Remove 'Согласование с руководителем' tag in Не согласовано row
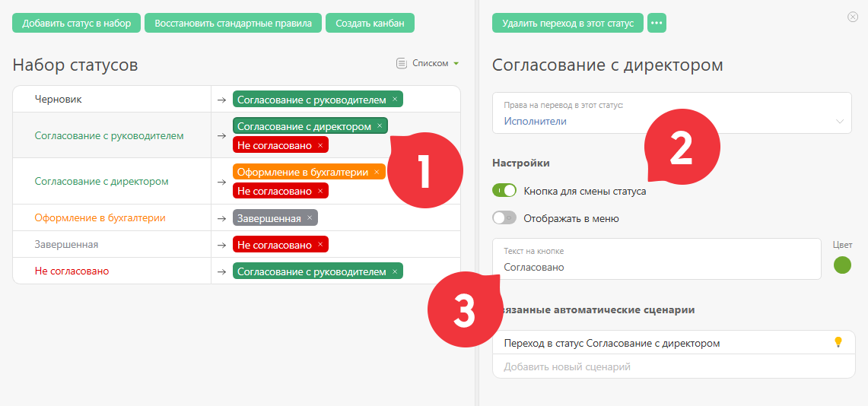 pyautogui.click(x=395, y=271)
